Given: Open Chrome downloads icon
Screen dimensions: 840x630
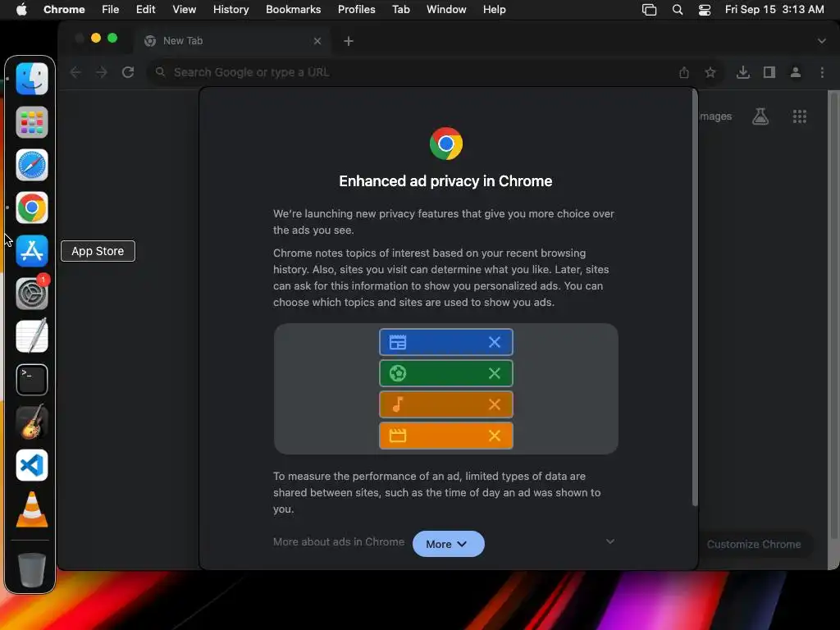Looking at the screenshot, I should 742,72.
